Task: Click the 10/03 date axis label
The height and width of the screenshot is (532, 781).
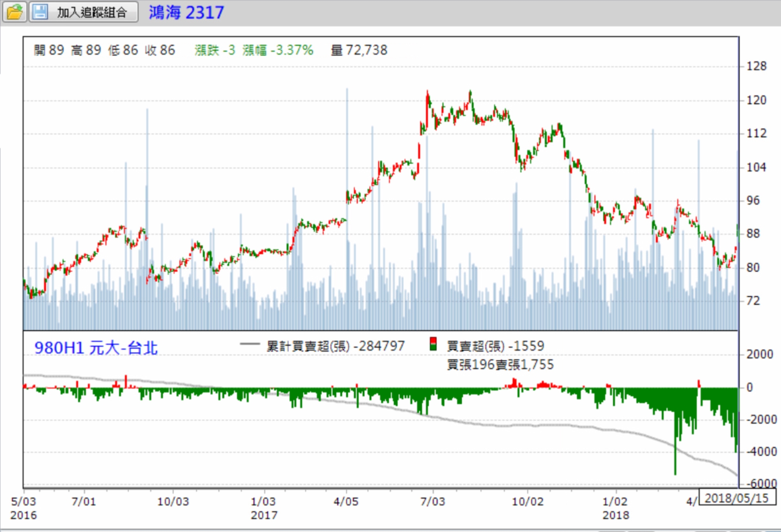Action: click(173, 501)
